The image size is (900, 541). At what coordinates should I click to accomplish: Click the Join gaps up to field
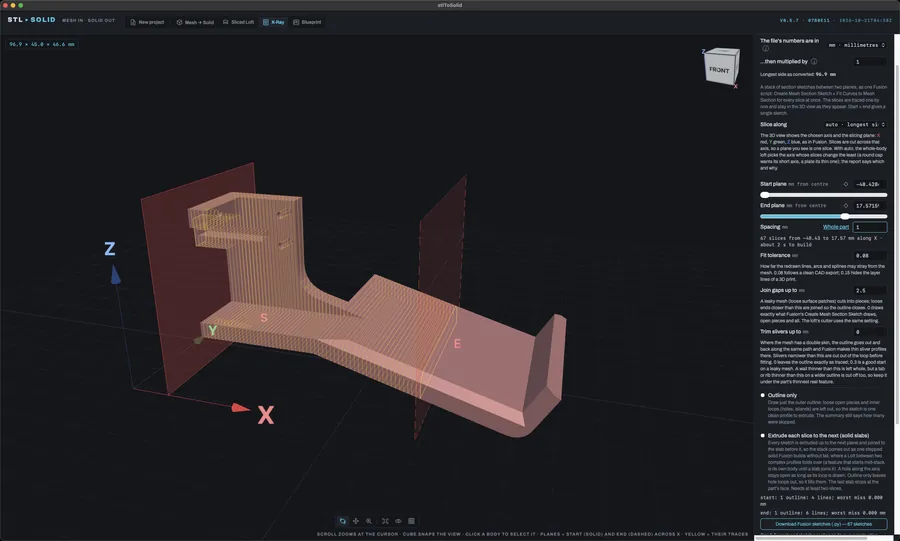(870, 290)
